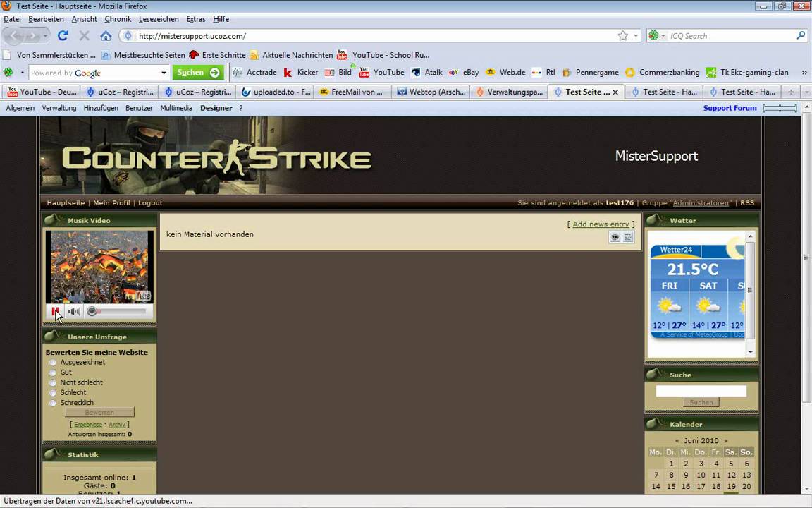
Task: Open the Kicker bookmark in the toolbar
Action: [301, 72]
